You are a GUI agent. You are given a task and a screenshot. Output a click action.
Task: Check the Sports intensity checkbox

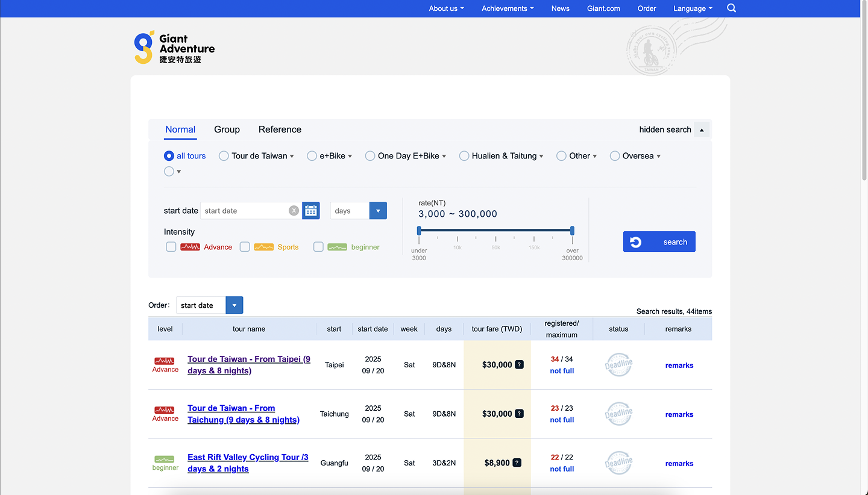[x=245, y=247]
